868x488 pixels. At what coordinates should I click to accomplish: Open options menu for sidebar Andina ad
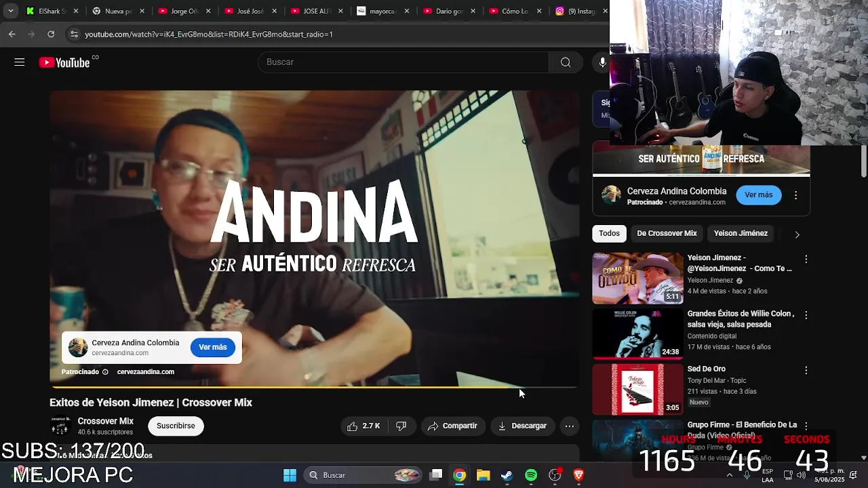pos(795,195)
